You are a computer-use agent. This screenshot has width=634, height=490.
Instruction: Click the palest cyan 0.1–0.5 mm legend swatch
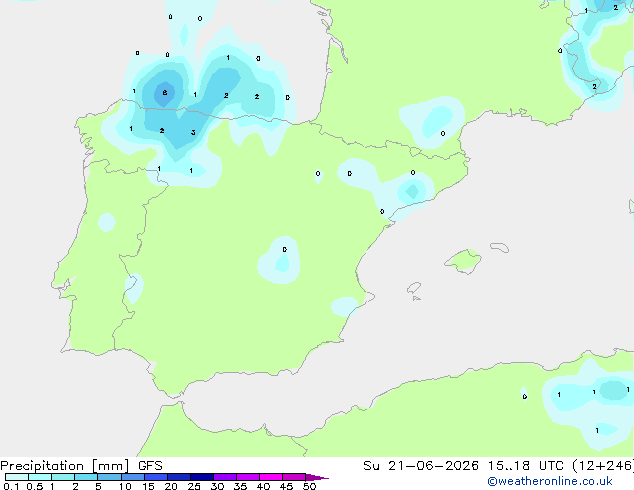(17, 477)
